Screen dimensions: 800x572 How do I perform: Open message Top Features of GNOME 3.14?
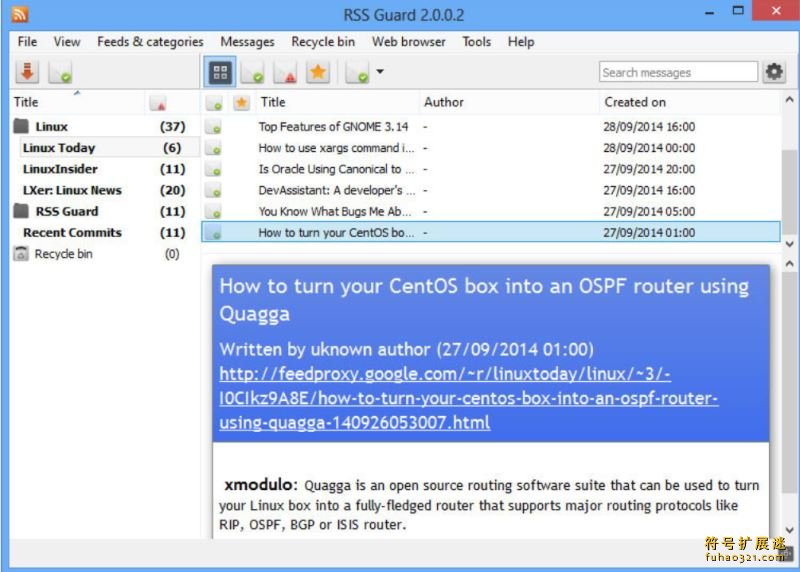tap(333, 127)
